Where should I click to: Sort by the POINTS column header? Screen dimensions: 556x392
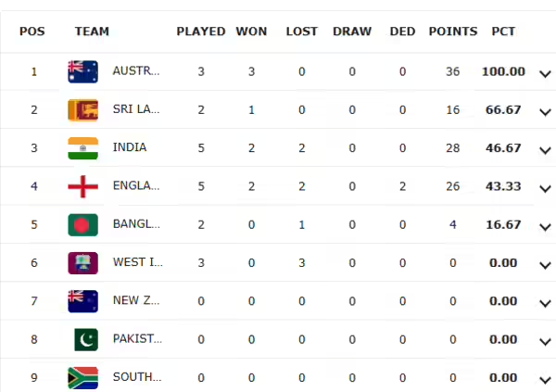[x=453, y=32]
